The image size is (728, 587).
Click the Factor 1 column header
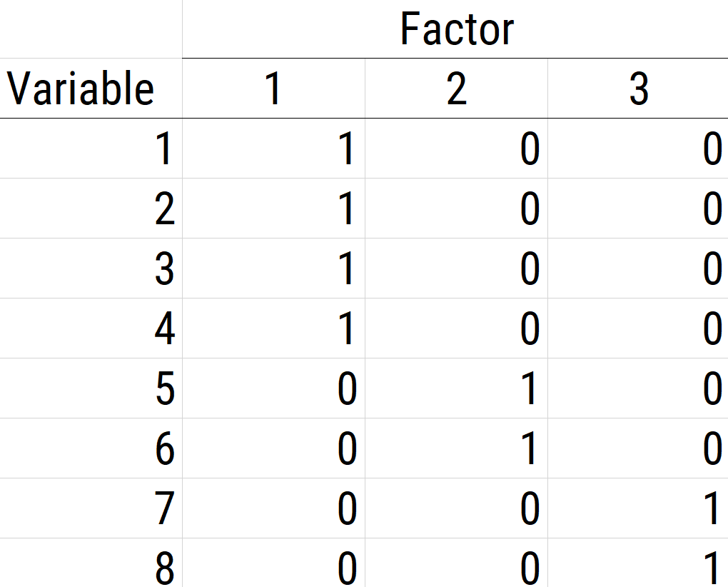(273, 89)
